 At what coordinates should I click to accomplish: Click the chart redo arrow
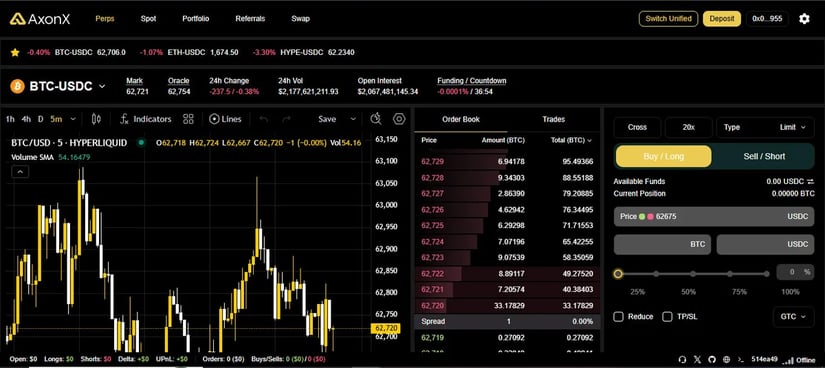[286, 119]
